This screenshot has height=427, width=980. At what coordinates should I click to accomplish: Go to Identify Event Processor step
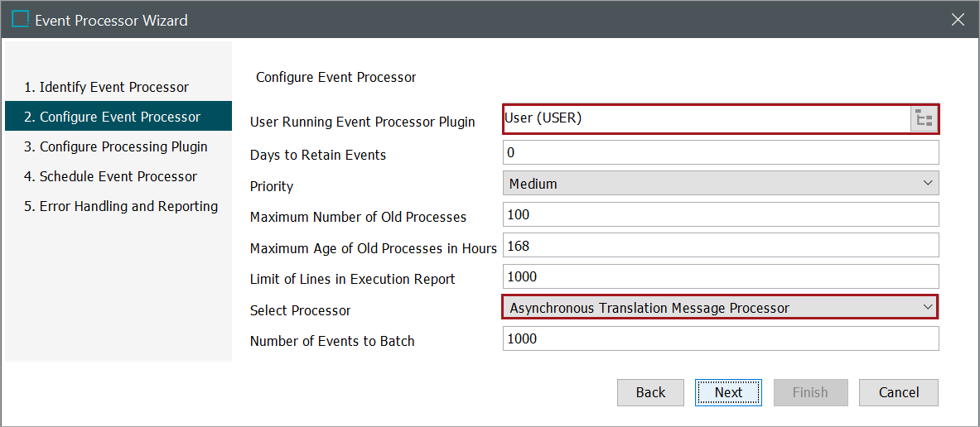[106, 87]
